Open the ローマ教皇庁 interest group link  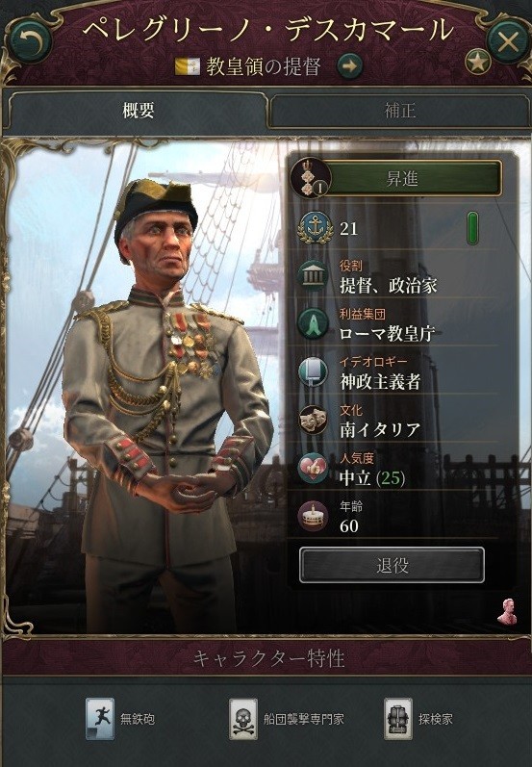[387, 334]
